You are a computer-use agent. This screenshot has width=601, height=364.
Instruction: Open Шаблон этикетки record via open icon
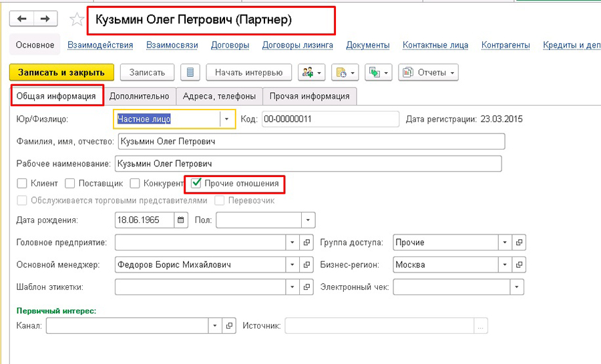307,287
